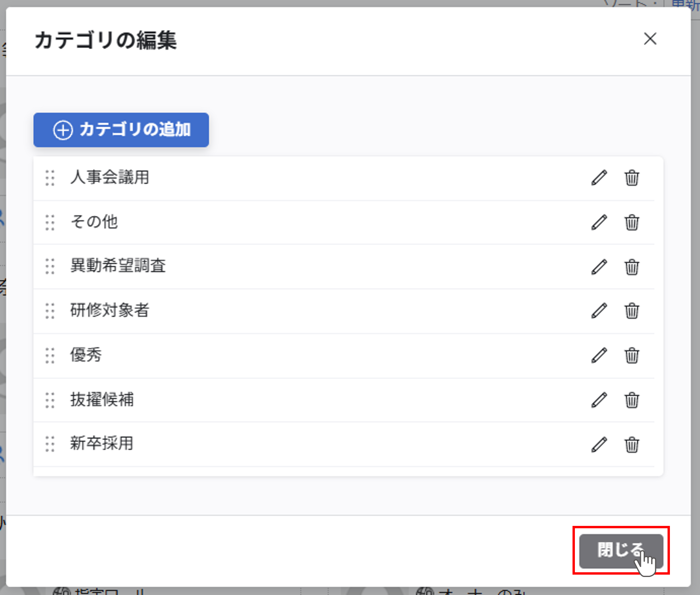The width and height of the screenshot is (700, 595).
Task: Edit the 人事会議用 category with pencil icon
Action: [x=599, y=178]
